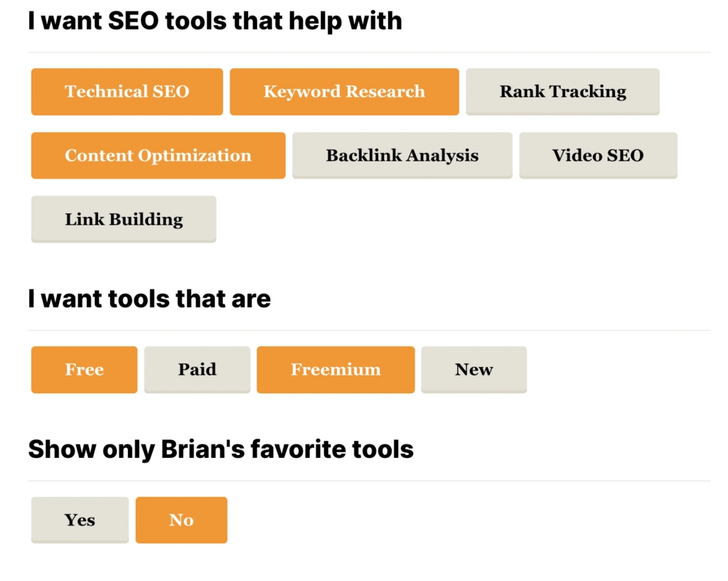Click the 'Show only Brian's favorite tools' heading
The width and height of the screenshot is (728, 581).
(220, 449)
